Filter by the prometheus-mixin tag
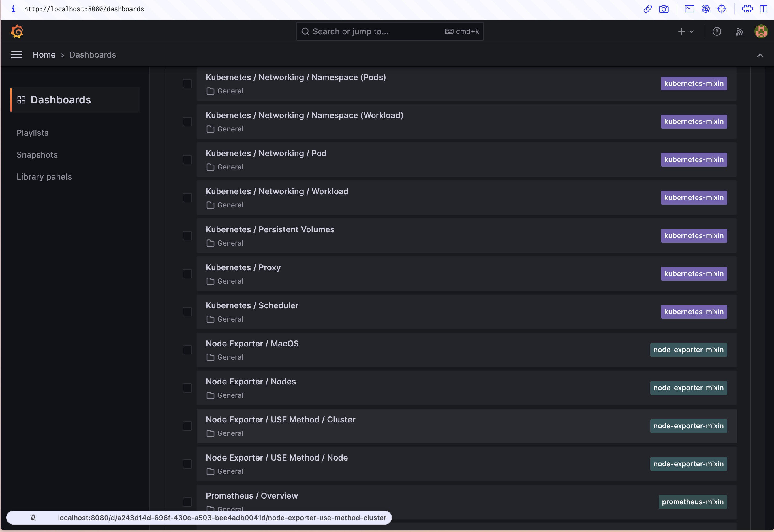 692,502
